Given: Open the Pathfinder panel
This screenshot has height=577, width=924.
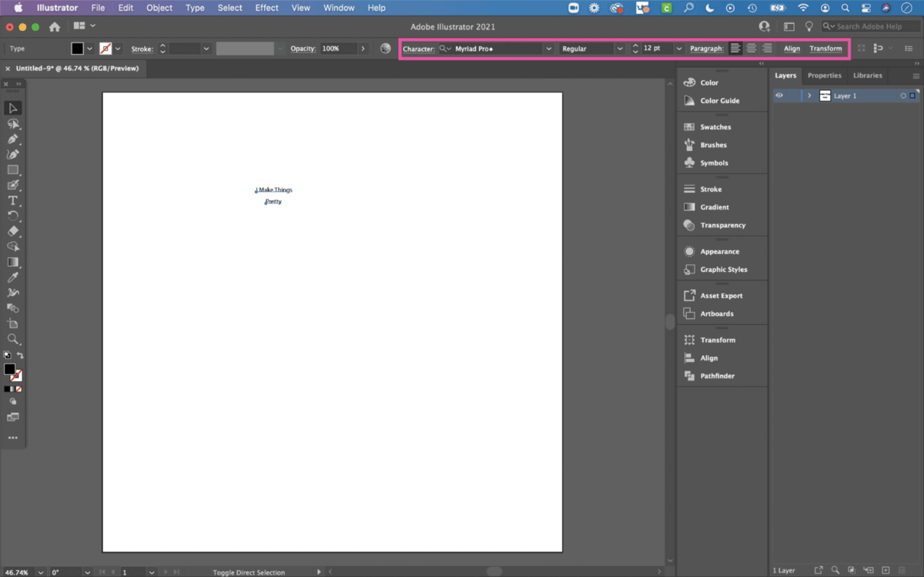Looking at the screenshot, I should [715, 376].
